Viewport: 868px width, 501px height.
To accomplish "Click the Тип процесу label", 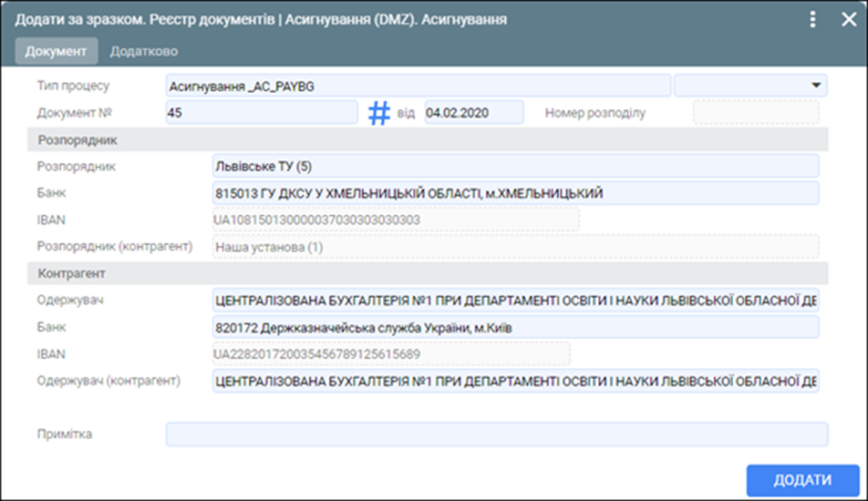I will pos(73,86).
